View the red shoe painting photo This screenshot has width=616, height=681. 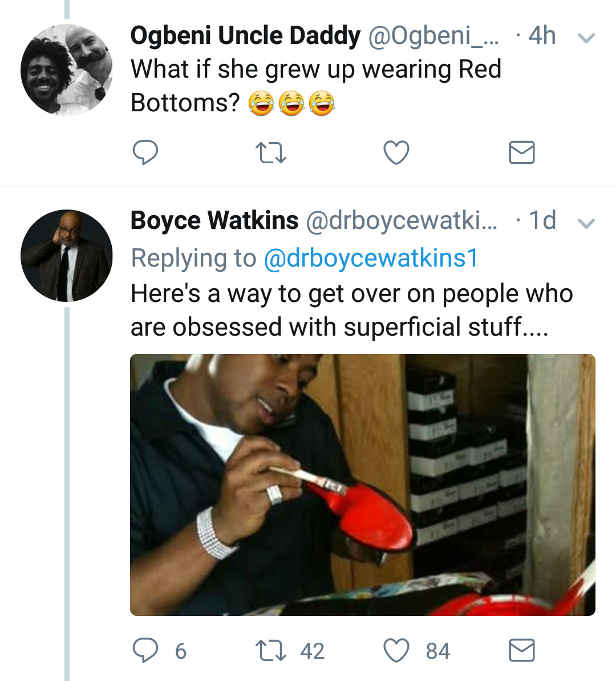(363, 485)
